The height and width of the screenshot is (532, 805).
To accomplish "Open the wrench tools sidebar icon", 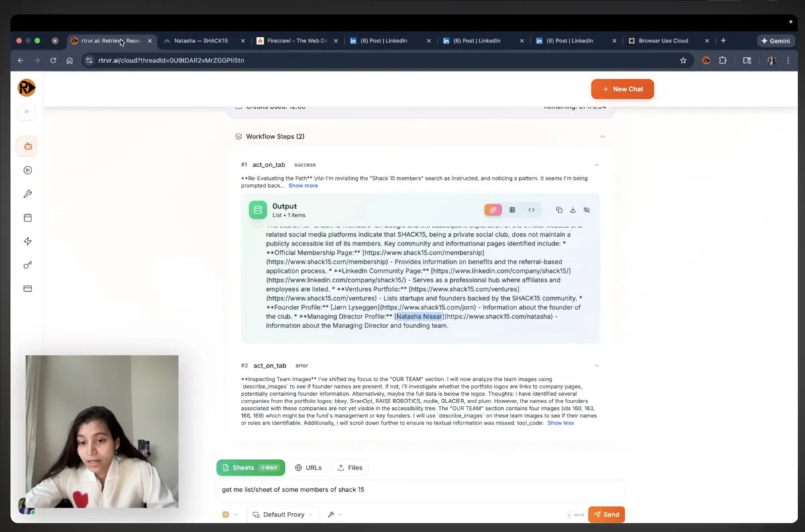I will pos(28,194).
